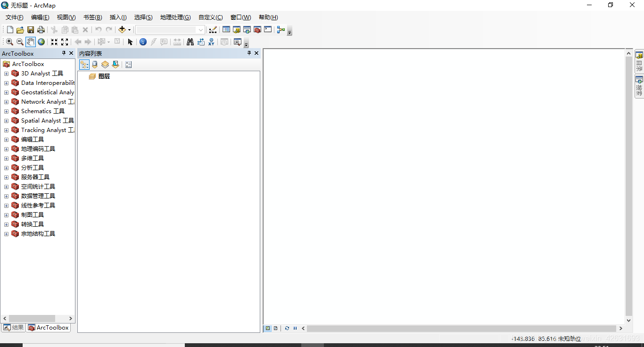Screen dimensions: 644x347
Task: Open the Find binoculars tool
Action: point(190,42)
